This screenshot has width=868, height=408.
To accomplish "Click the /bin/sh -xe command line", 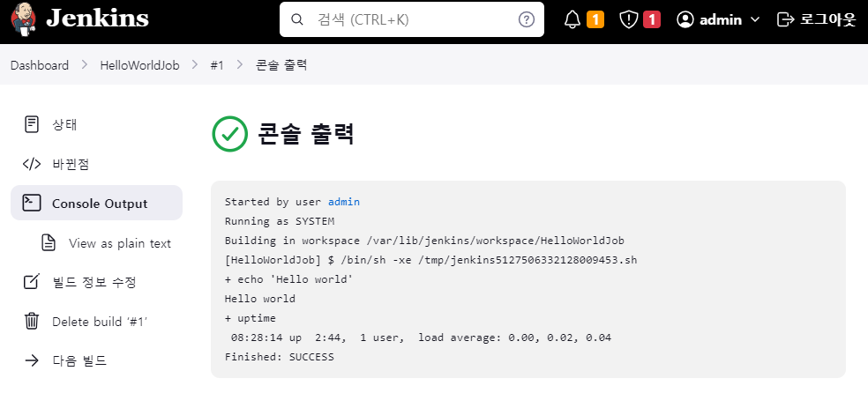I will coord(431,260).
